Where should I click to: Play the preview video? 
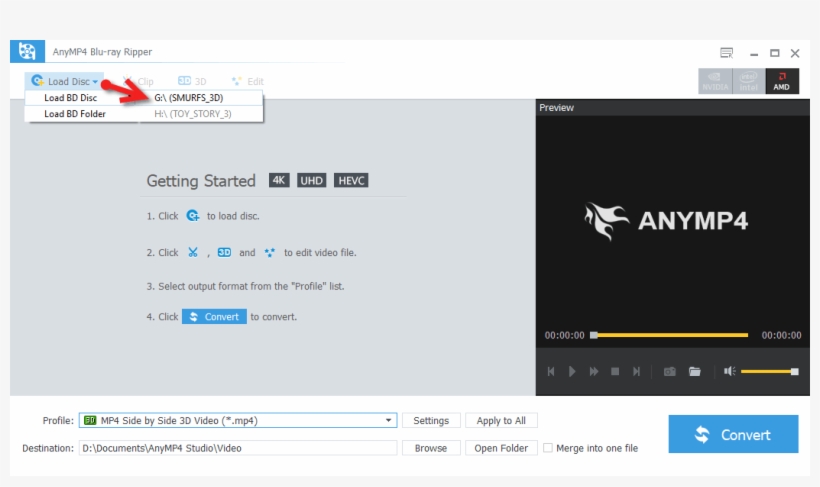572,371
